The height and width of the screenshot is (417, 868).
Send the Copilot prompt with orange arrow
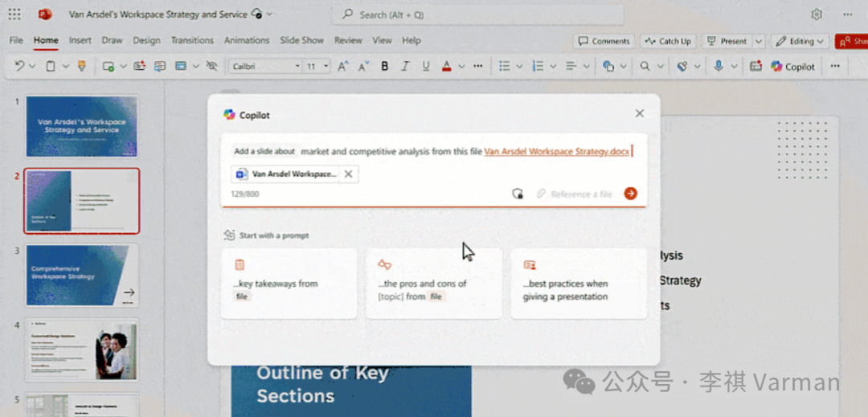coord(631,194)
